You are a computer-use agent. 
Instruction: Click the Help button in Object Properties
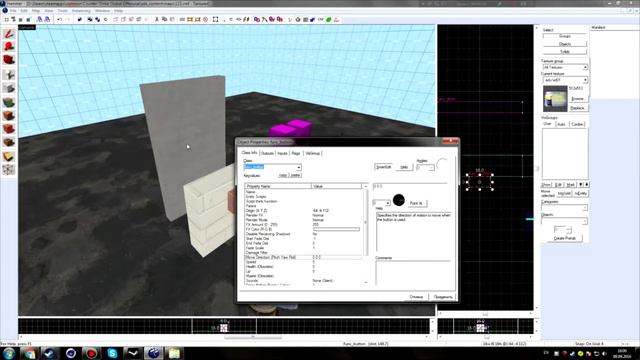coord(404,167)
